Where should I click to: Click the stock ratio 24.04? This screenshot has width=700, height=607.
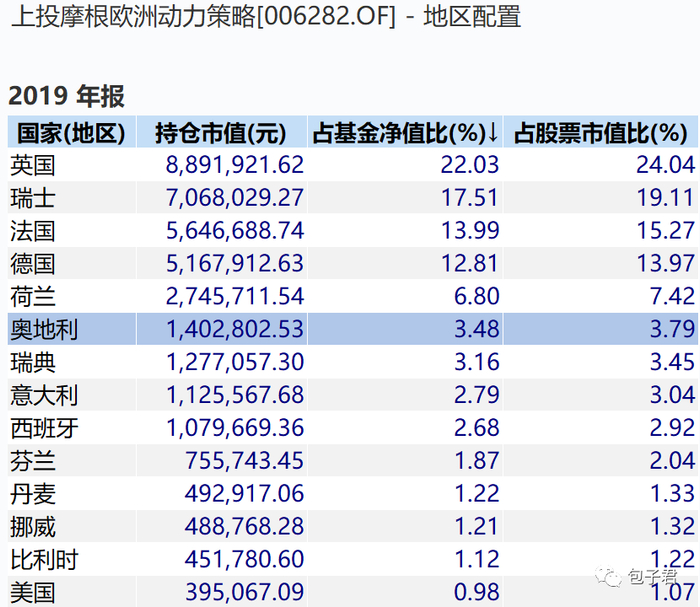(x=665, y=165)
